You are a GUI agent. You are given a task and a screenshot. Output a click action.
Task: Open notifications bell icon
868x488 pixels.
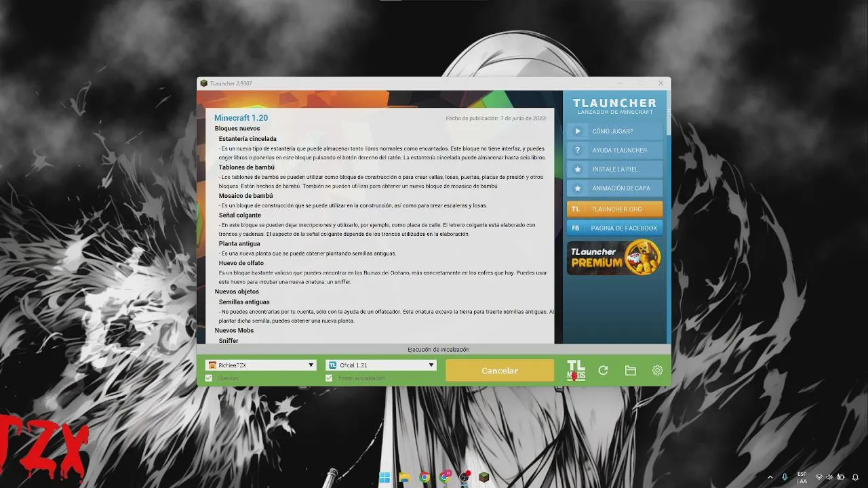[855, 477]
